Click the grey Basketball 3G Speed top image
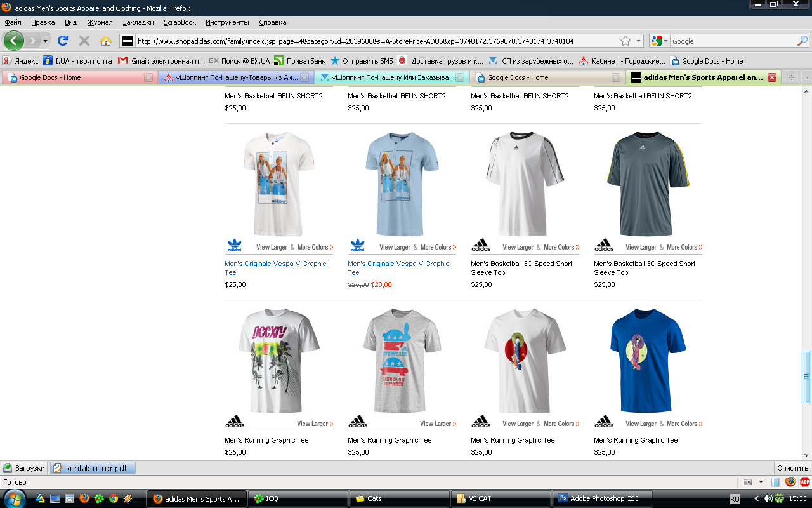This screenshot has width=812, height=508. click(x=648, y=184)
